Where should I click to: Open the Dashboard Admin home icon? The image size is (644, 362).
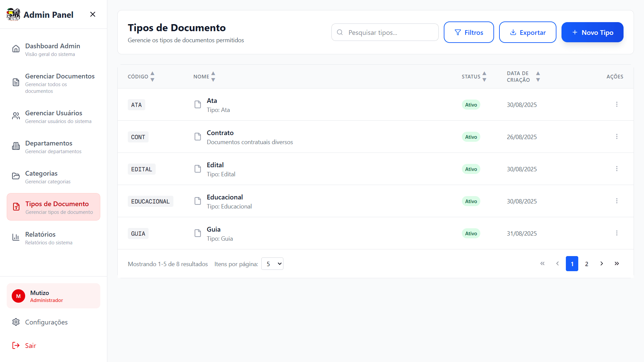[x=16, y=49]
